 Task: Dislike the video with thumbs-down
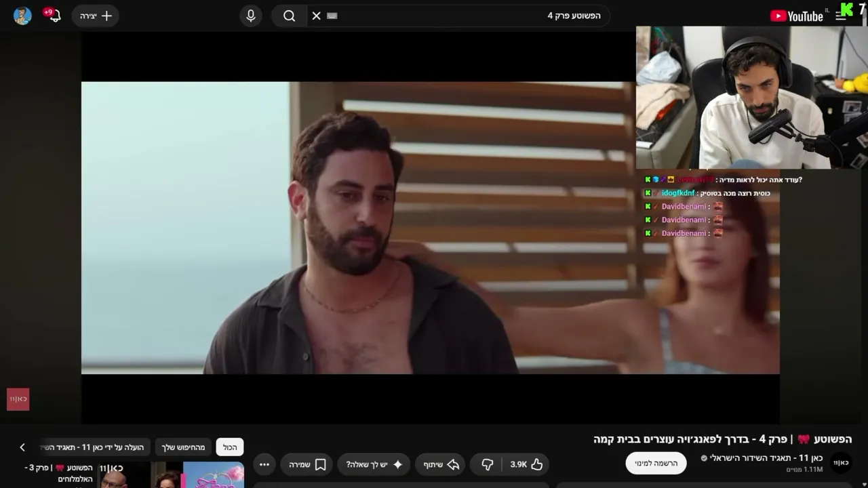tap(487, 464)
